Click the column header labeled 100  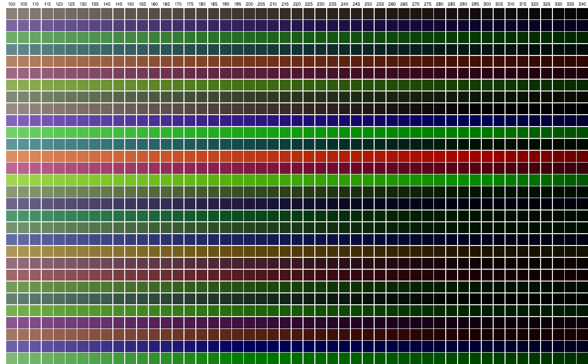(x=11, y=4)
